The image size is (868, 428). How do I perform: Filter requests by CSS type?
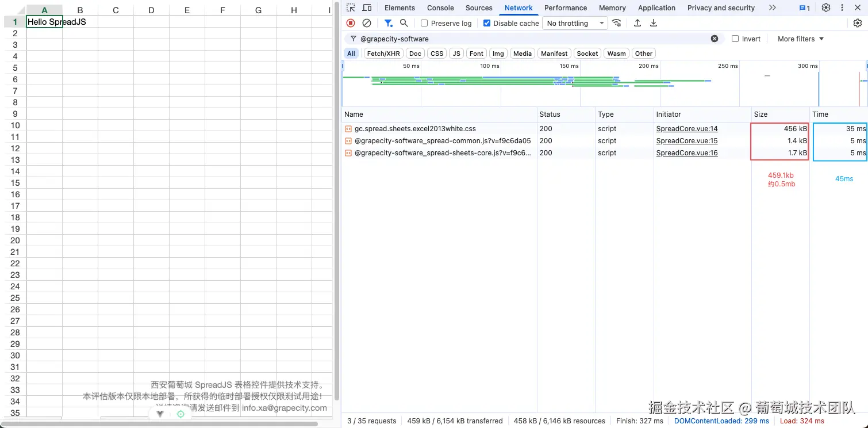(x=437, y=54)
